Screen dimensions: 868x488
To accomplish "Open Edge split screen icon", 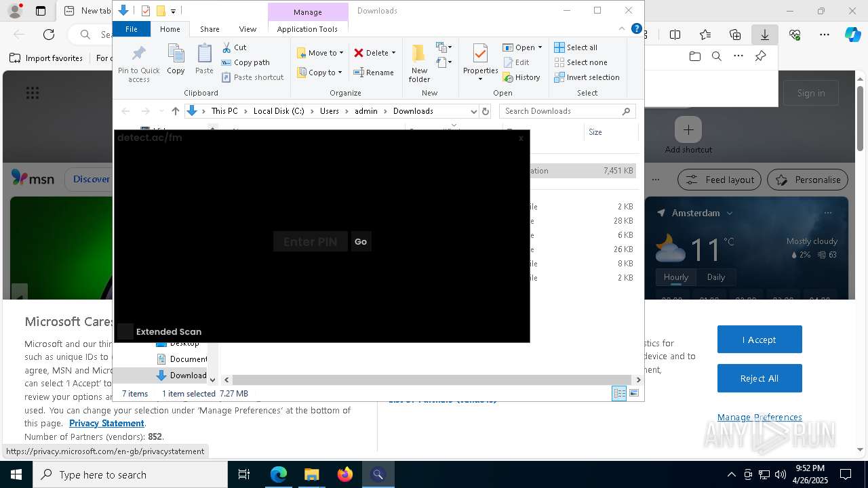I will tap(675, 35).
